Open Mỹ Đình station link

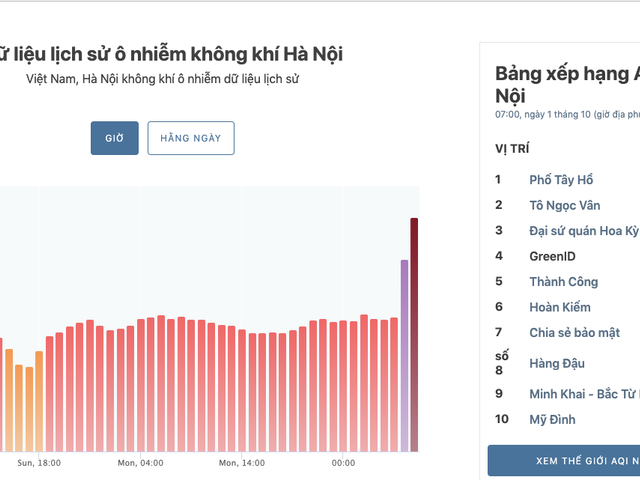coord(552,420)
